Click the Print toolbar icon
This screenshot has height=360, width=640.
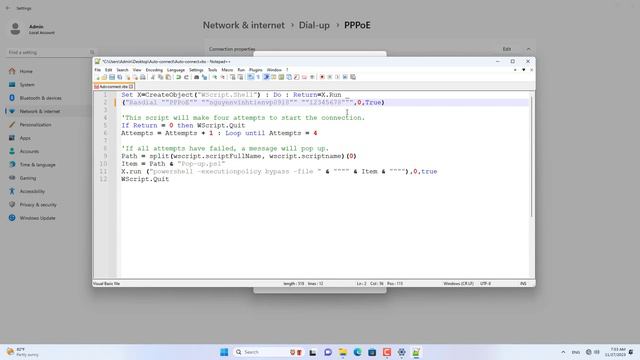pyautogui.click(x=142, y=77)
